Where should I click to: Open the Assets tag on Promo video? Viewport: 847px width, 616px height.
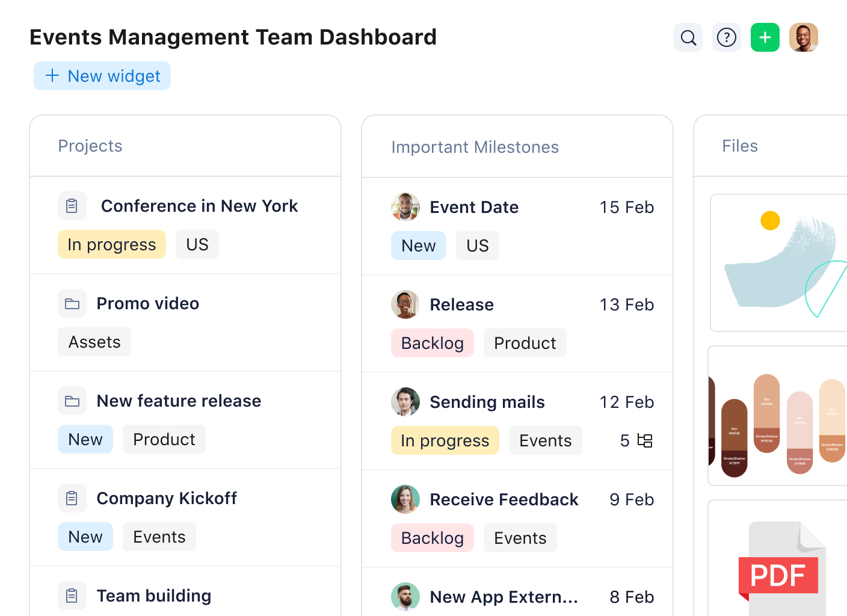(94, 342)
